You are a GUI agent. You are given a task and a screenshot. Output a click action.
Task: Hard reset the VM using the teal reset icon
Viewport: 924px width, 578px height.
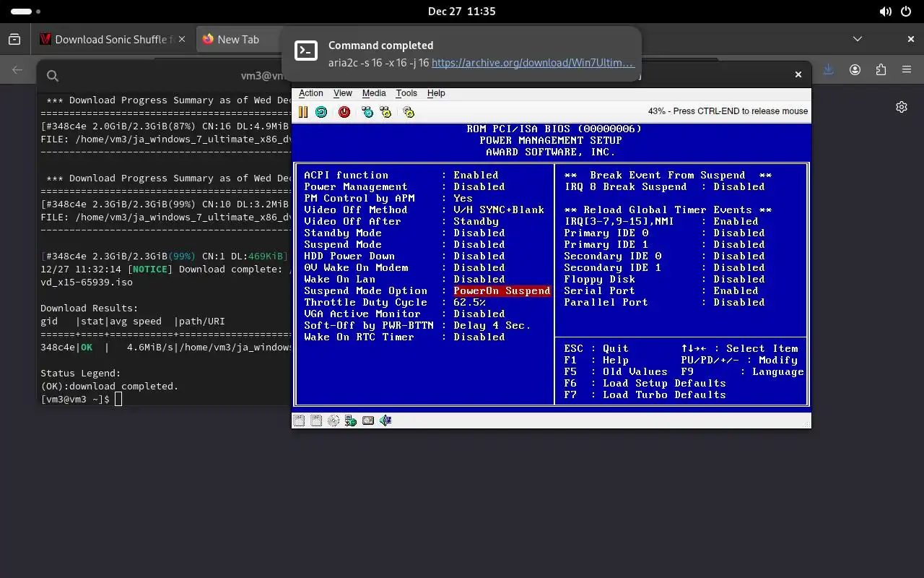click(321, 112)
